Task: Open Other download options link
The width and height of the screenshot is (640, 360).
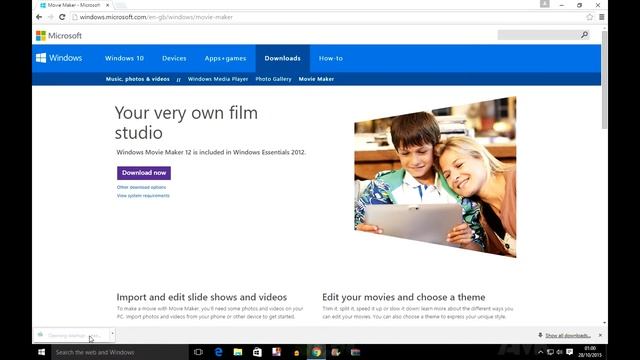Action: (x=141, y=187)
